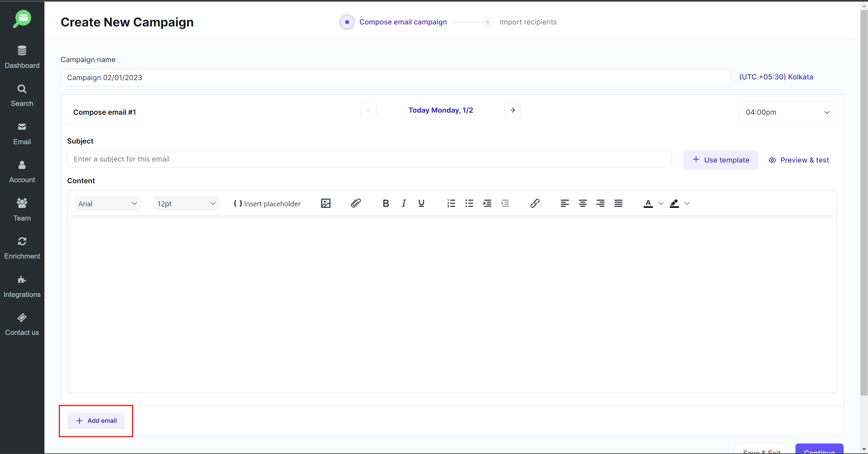The image size is (868, 454).
Task: Open the text color picker arrow
Action: click(661, 204)
